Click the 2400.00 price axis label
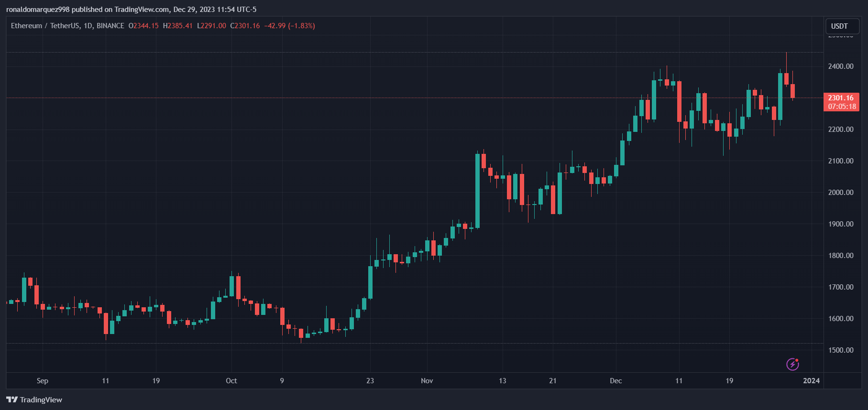 click(x=841, y=66)
